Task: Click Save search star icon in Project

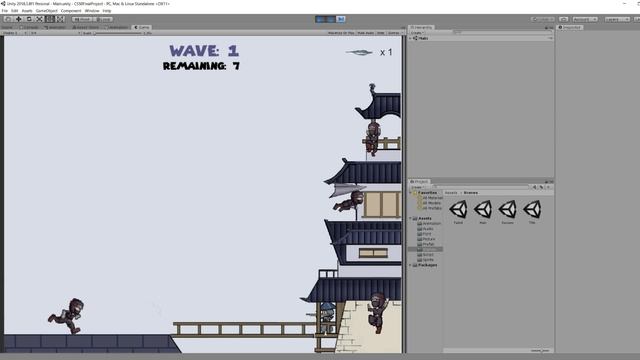Action: click(549, 187)
